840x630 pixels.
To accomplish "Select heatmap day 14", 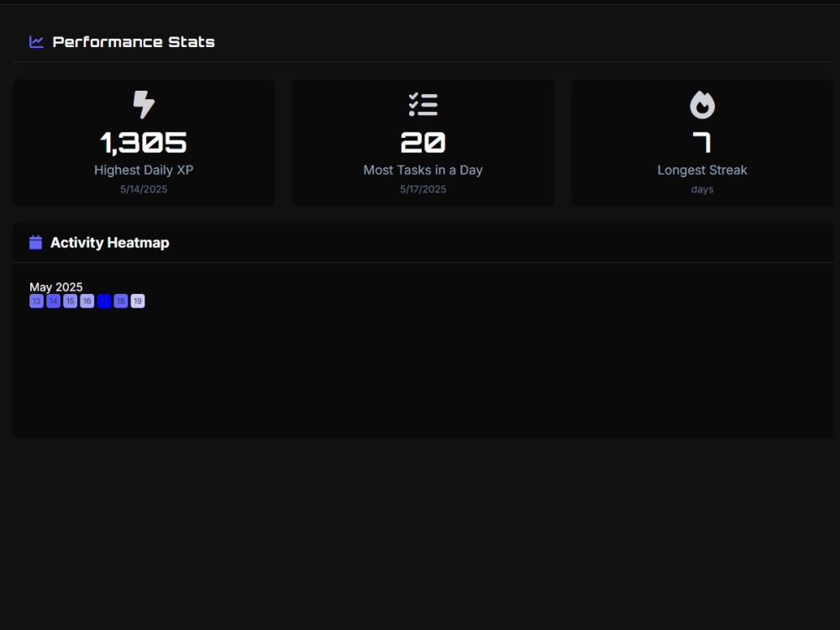I will [53, 301].
